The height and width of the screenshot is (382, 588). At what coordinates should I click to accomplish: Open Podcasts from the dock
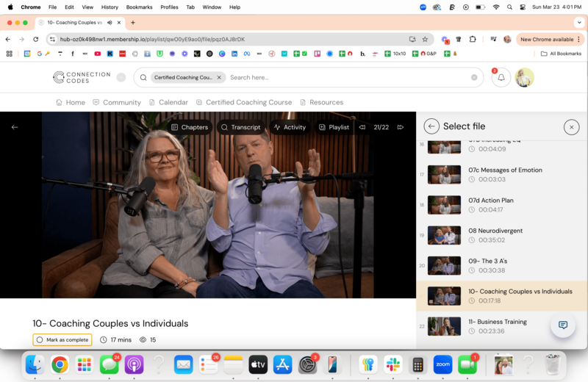point(134,364)
